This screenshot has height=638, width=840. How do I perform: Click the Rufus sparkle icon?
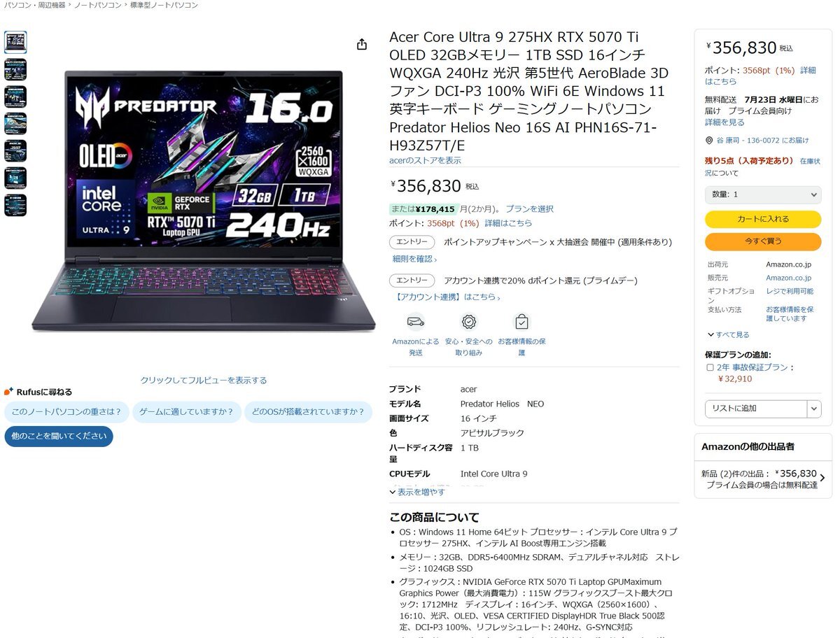pos(8,392)
